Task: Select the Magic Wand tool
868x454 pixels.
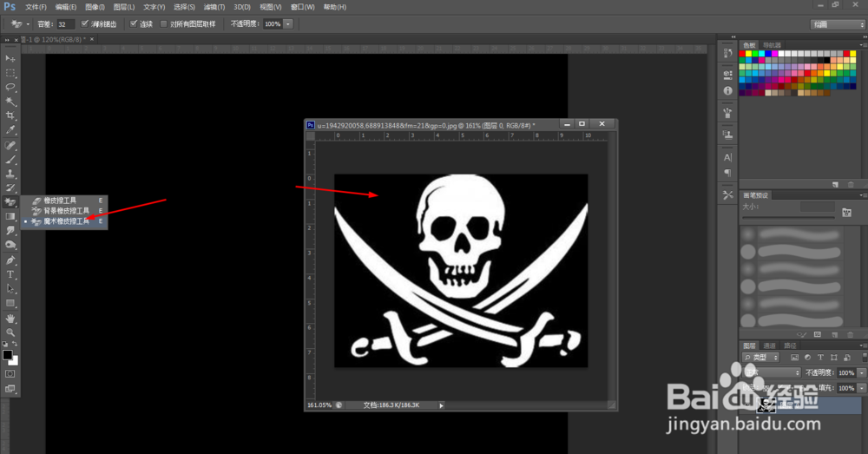Action: click(x=10, y=102)
